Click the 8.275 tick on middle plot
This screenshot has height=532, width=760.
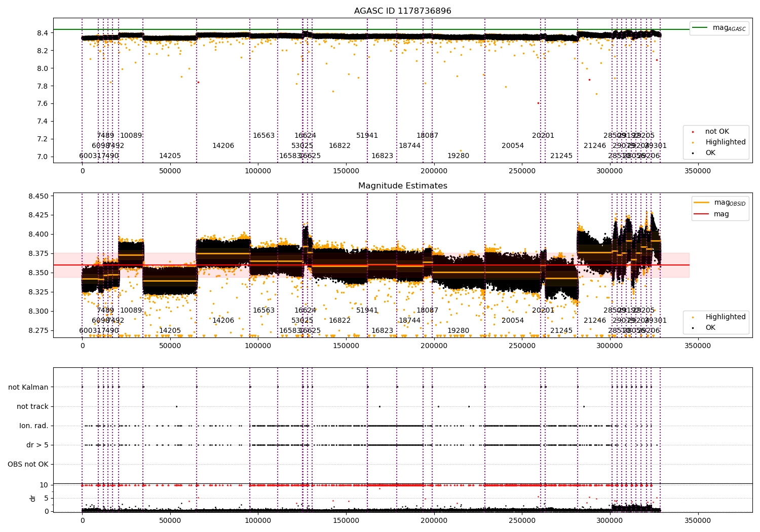tap(39, 330)
